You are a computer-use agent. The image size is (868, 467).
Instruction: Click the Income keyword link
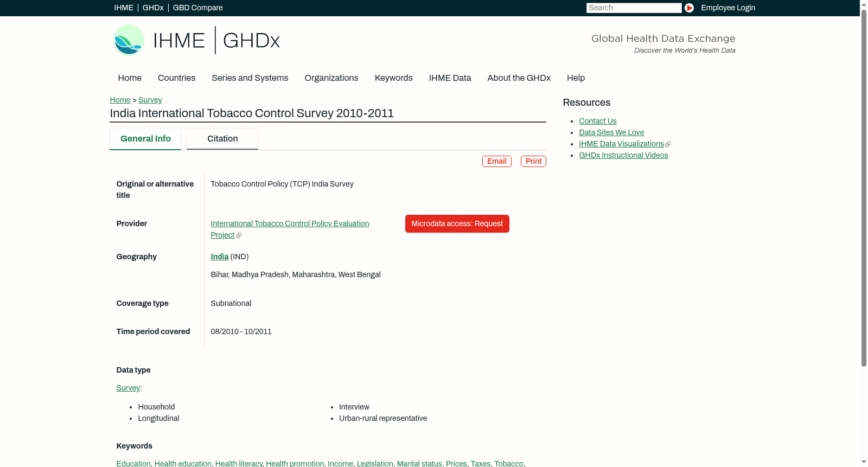pos(340,463)
